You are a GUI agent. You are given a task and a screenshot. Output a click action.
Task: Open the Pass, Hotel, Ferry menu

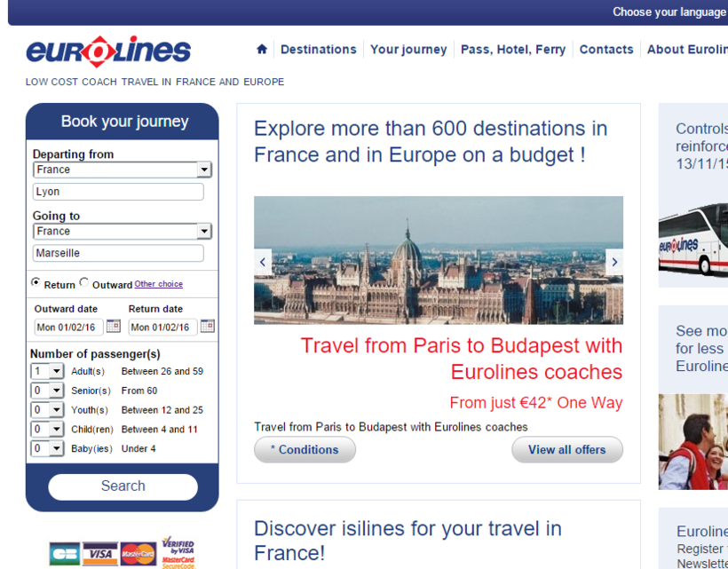(513, 49)
